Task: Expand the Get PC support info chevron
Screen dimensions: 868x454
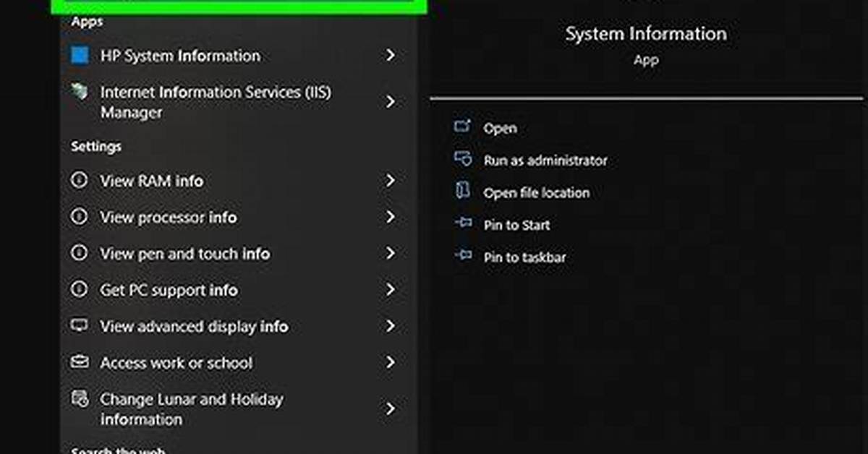Action: click(x=391, y=289)
